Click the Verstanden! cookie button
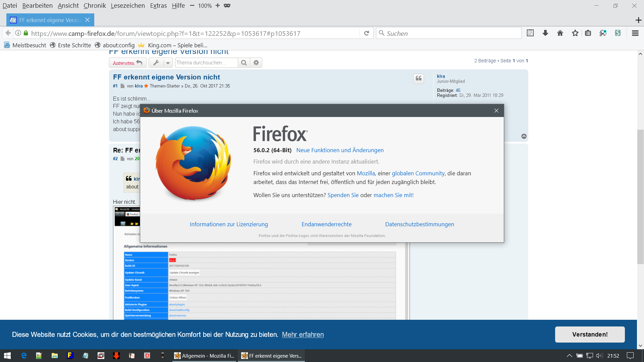 pos(590,335)
